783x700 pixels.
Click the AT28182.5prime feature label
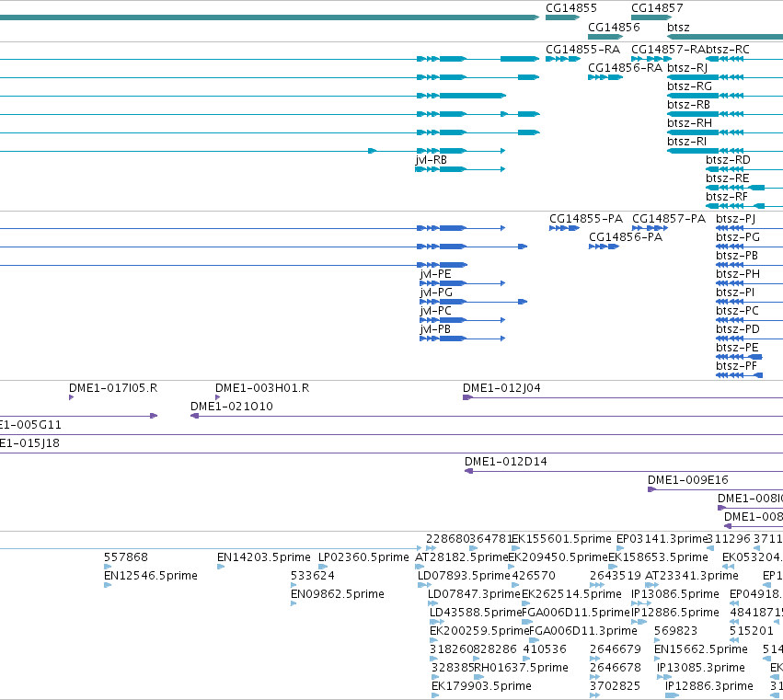462,557
